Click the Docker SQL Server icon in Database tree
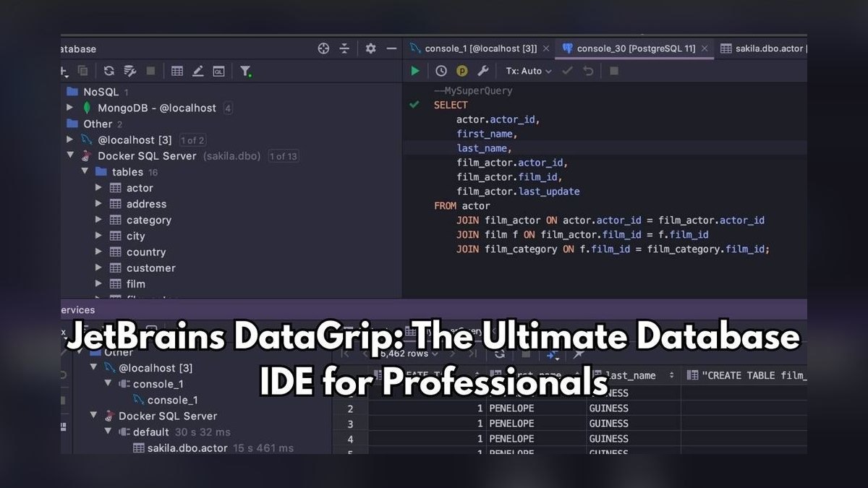The width and height of the screenshot is (868, 488). [86, 156]
